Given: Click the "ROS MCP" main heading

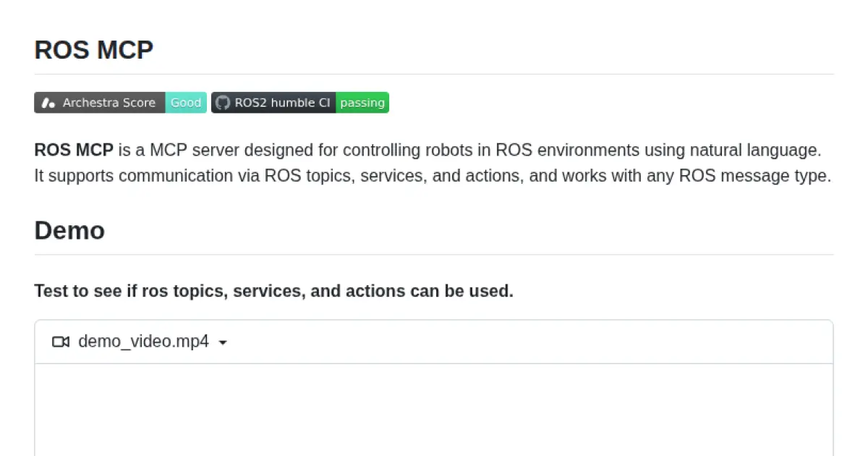Looking at the screenshot, I should [94, 50].
